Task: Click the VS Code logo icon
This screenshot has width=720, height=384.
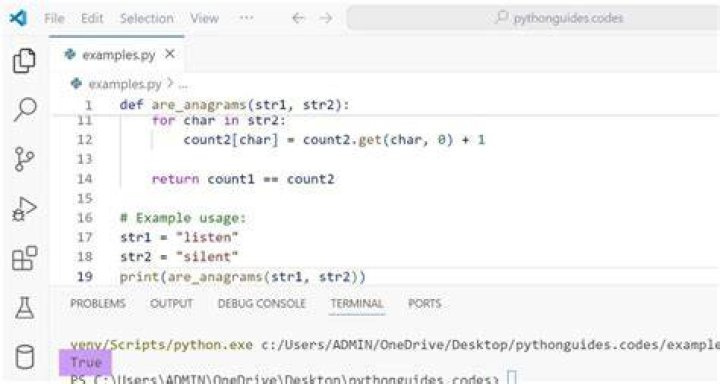Action: tap(18, 18)
